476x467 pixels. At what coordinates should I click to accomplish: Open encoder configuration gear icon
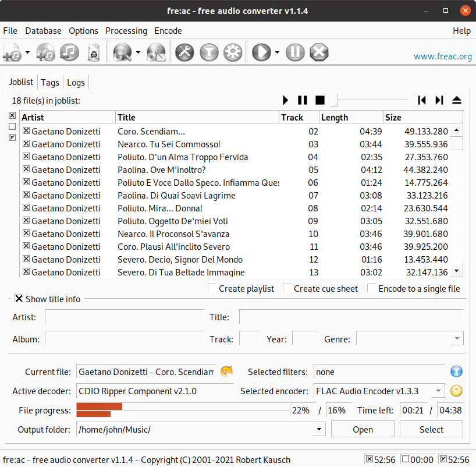[233, 52]
